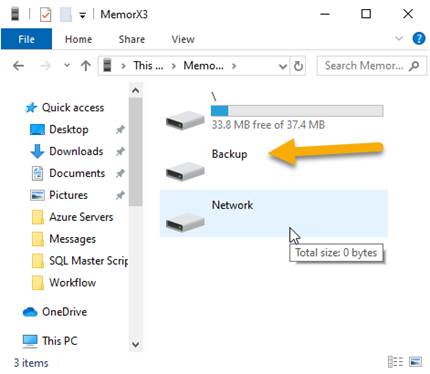Go up one folder level arrow
Viewport: 430px width, 374px height.
tap(86, 66)
